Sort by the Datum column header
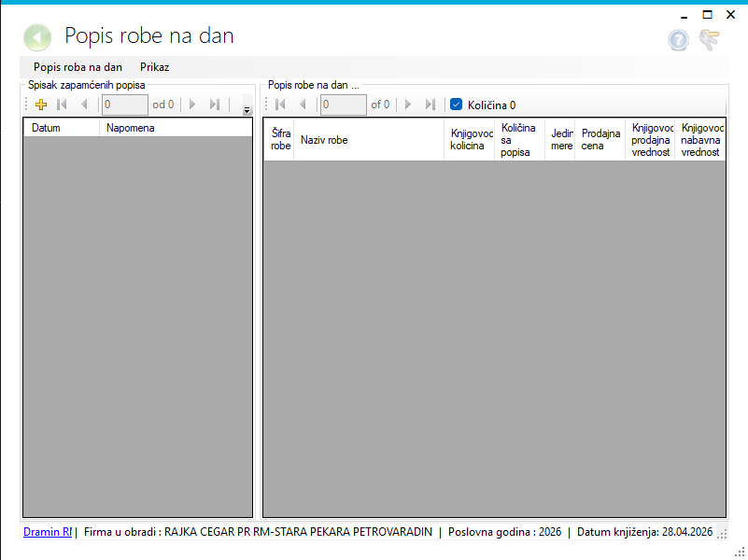Screen dimensions: 748x560 [62, 128]
